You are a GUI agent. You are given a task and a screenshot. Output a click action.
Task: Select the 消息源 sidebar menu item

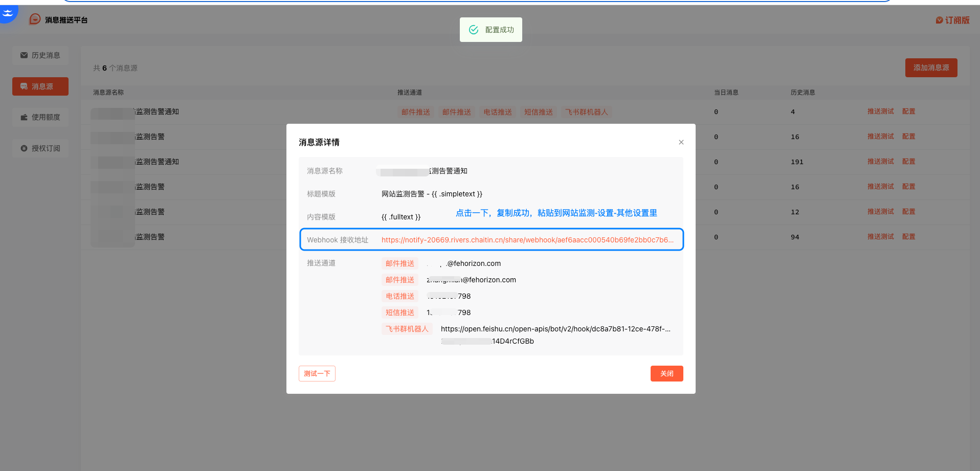[x=40, y=86]
